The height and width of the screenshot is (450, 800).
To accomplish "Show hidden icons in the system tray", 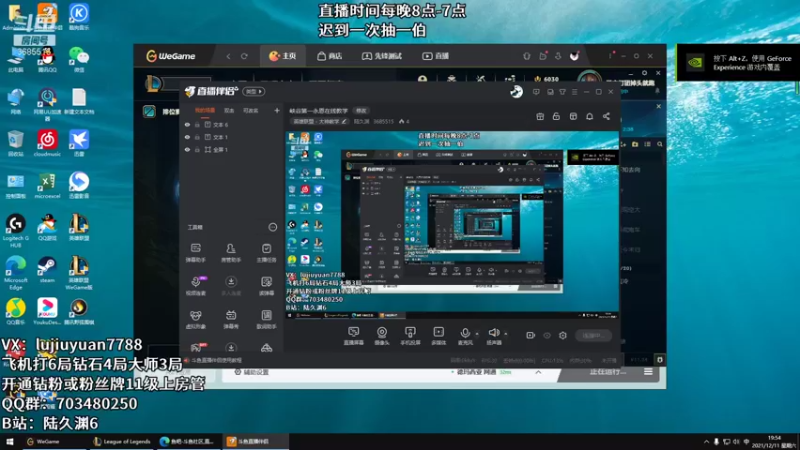I will point(706,442).
